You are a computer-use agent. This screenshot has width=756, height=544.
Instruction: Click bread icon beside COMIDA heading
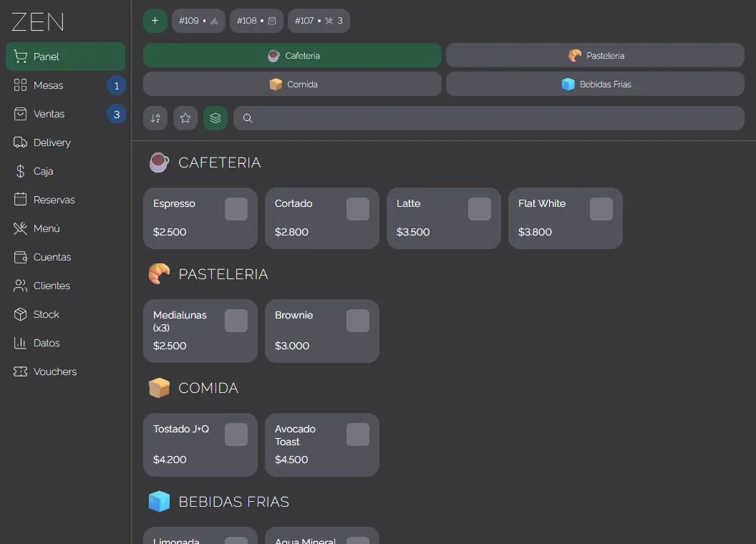159,388
